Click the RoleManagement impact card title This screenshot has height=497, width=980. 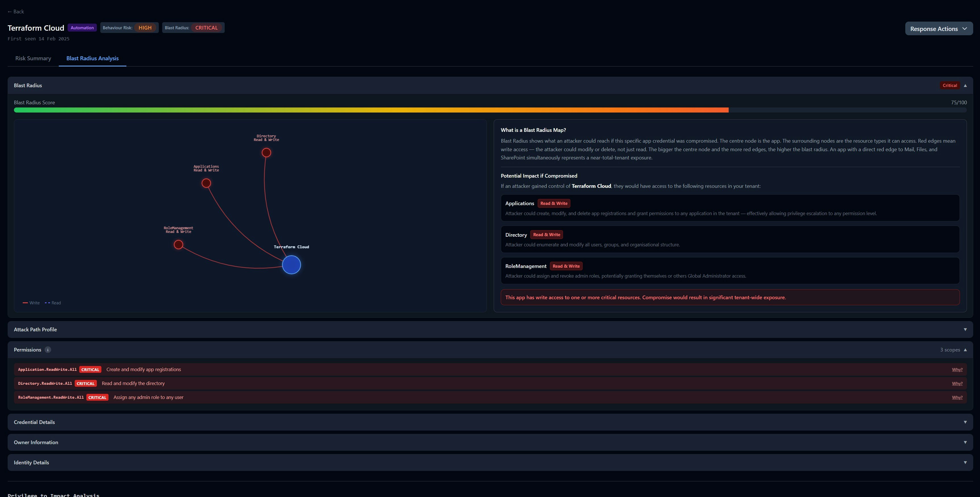[x=526, y=266]
